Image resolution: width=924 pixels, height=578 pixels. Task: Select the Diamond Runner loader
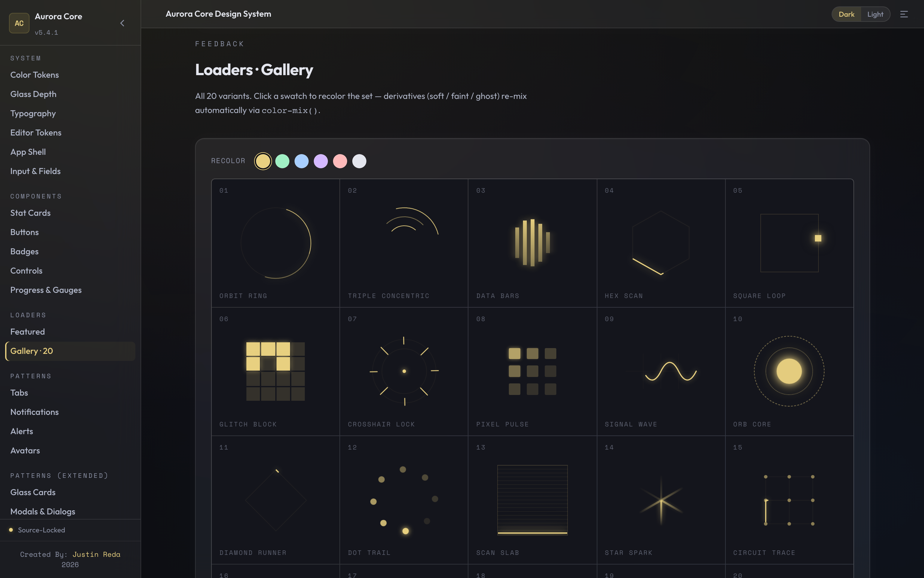276,500
